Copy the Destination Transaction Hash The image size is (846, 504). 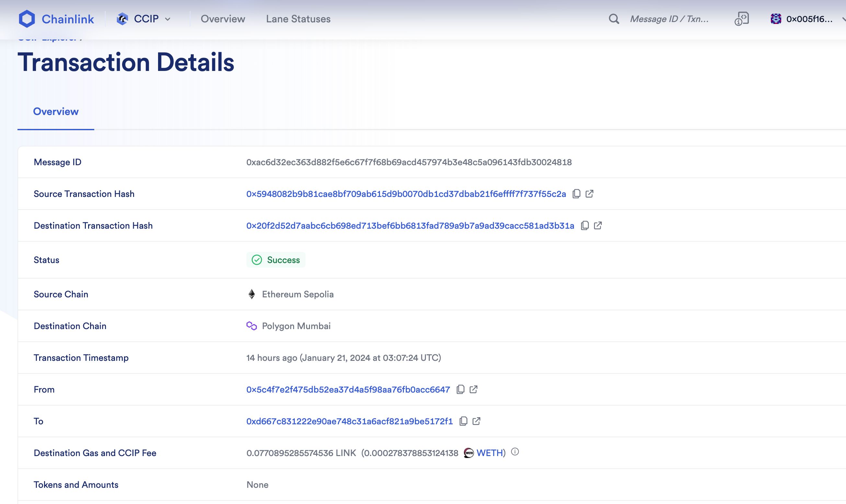(585, 225)
